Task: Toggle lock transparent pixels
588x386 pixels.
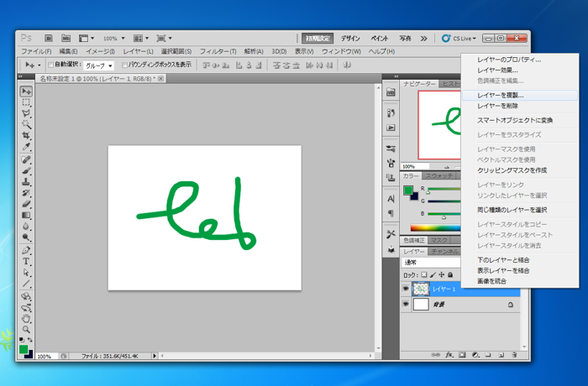Action: point(423,274)
